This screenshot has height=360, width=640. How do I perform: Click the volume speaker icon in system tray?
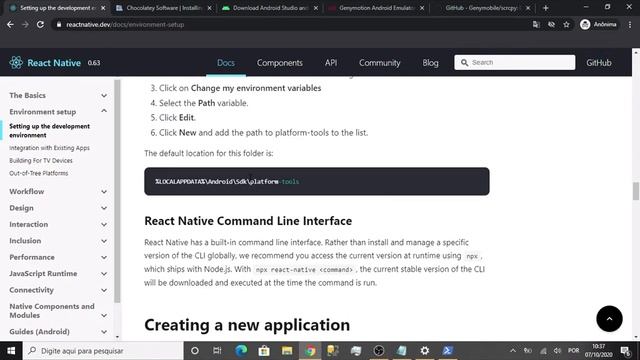pos(557,351)
